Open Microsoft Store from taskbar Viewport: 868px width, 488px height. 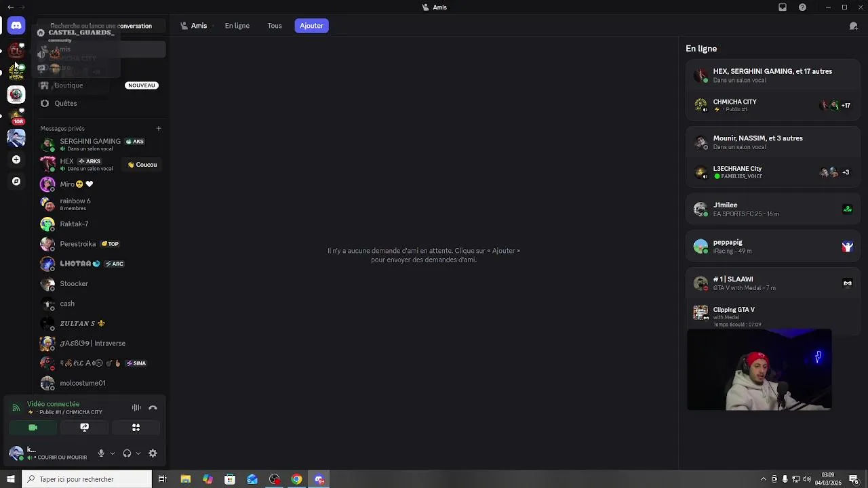(x=230, y=479)
